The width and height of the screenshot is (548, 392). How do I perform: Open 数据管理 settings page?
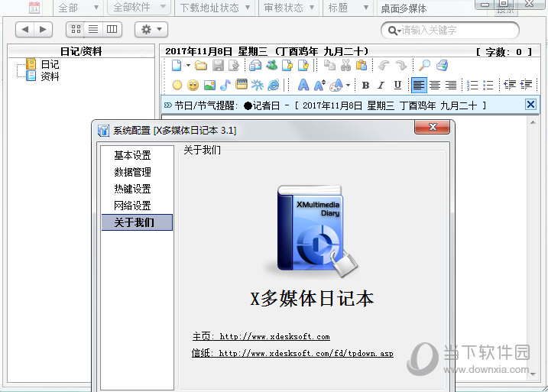[x=132, y=172]
